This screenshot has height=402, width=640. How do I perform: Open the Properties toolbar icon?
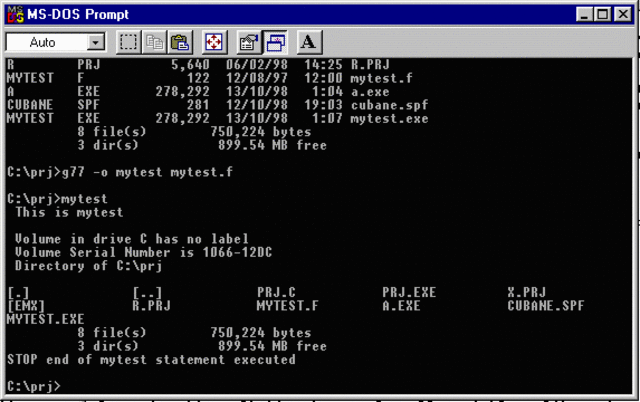coord(249,42)
